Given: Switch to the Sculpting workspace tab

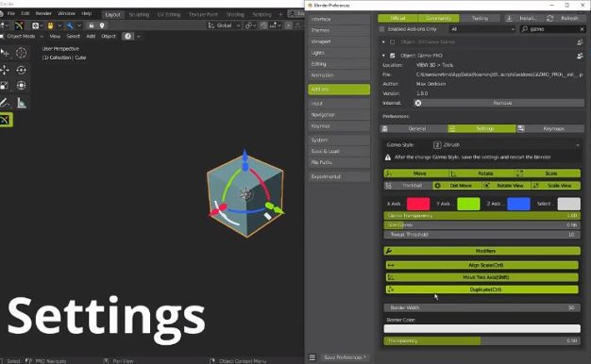Looking at the screenshot, I should 139,15.
